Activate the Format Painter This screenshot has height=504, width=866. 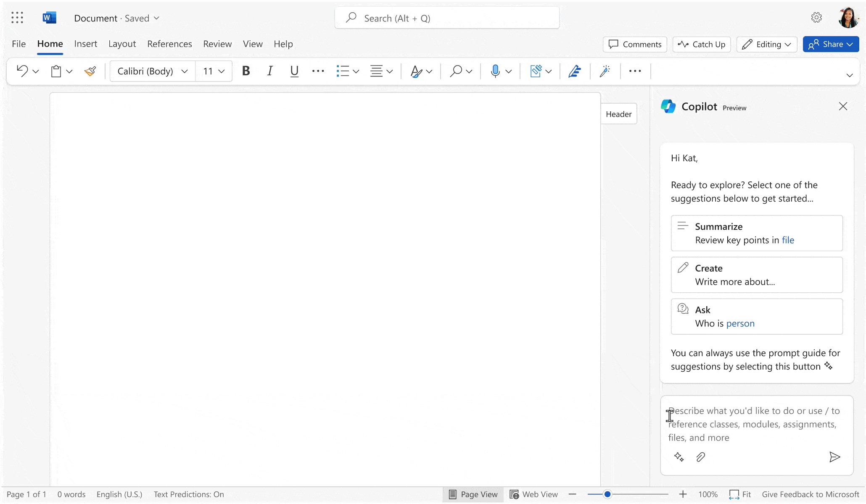(x=90, y=71)
